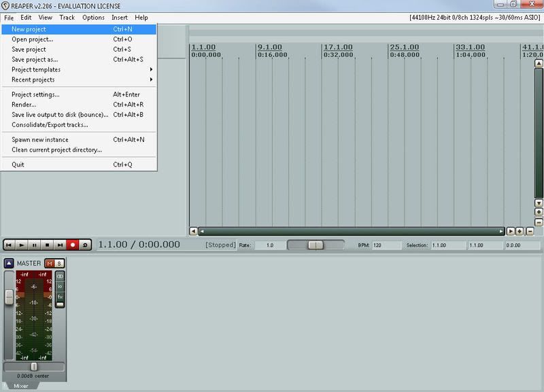Click the File menu title
The height and width of the screenshot is (392, 544).
point(9,18)
